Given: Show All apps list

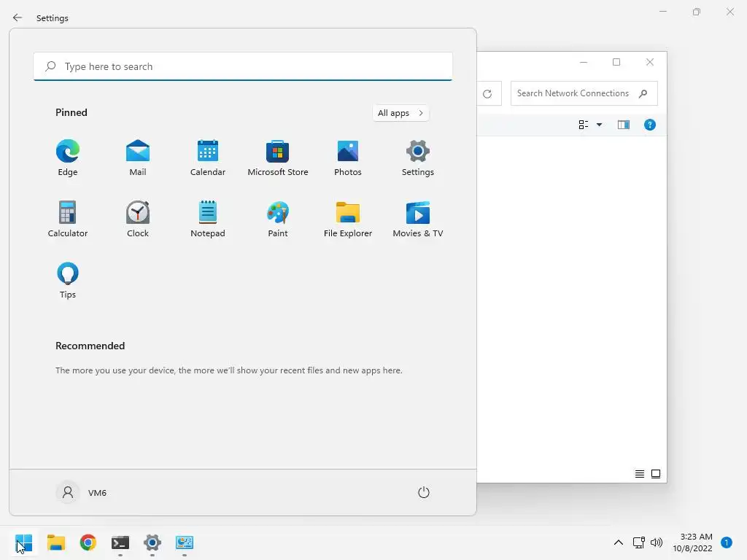Looking at the screenshot, I should 400,113.
